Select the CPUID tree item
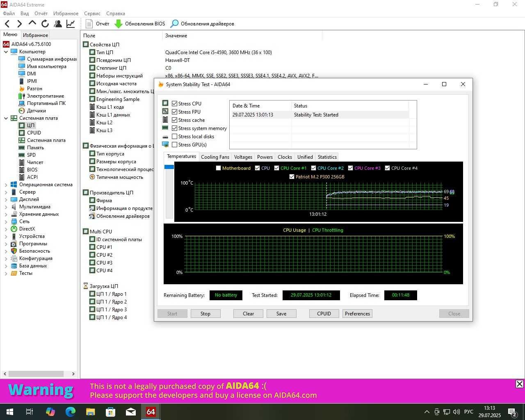The width and height of the screenshot is (525, 420). (34, 133)
